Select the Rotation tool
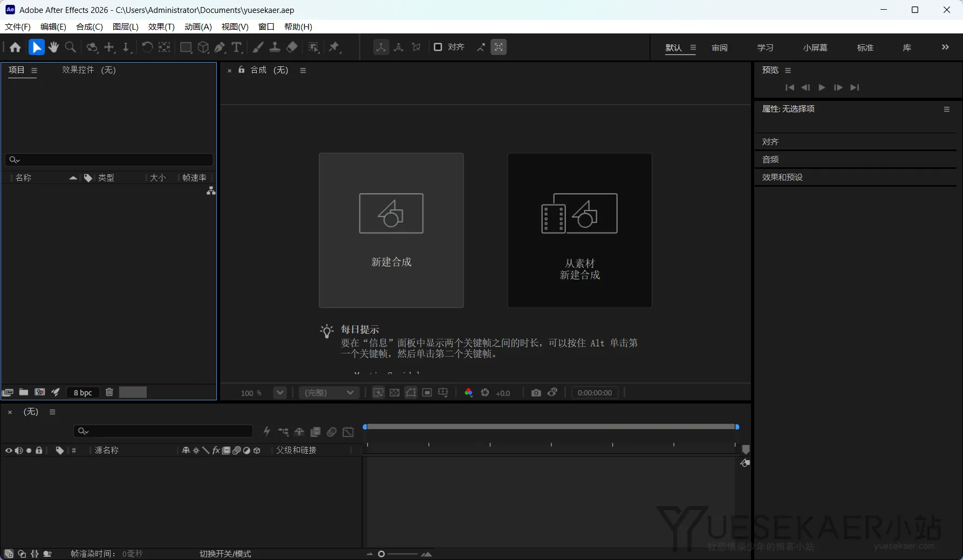 (147, 47)
